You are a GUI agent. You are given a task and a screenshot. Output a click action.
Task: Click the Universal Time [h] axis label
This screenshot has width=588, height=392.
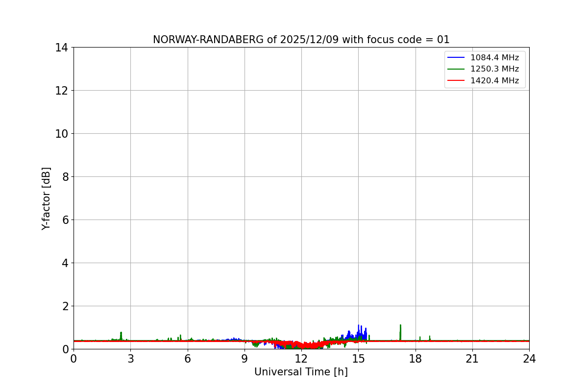(301, 372)
